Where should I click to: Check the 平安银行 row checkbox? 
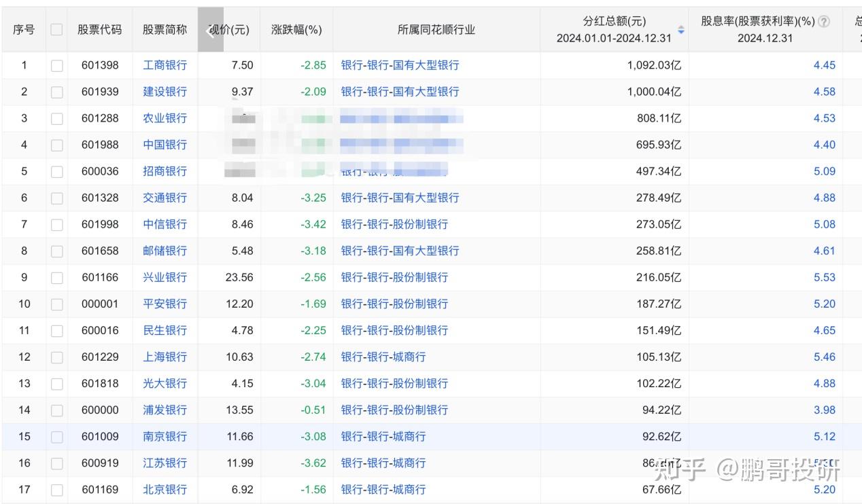click(x=56, y=304)
